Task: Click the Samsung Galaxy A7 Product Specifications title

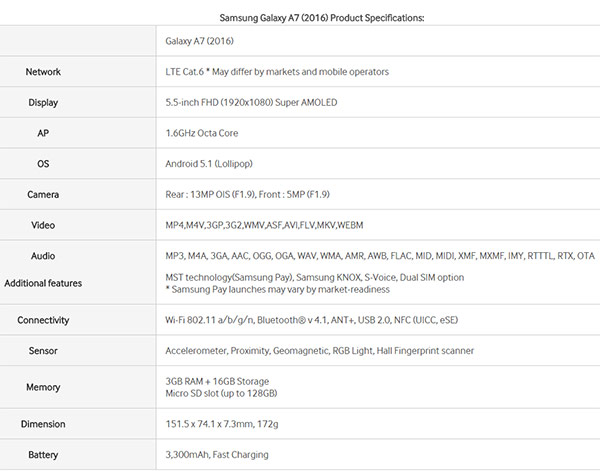Action: 322,18
